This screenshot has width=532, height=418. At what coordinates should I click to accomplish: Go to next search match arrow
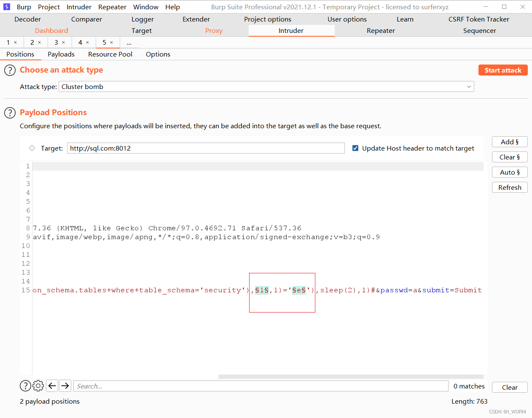pos(65,386)
